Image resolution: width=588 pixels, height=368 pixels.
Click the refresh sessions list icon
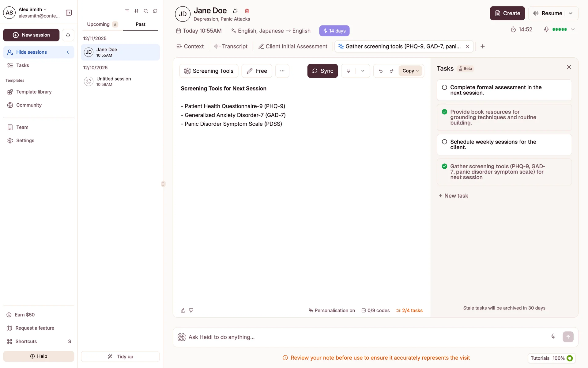[x=155, y=11]
